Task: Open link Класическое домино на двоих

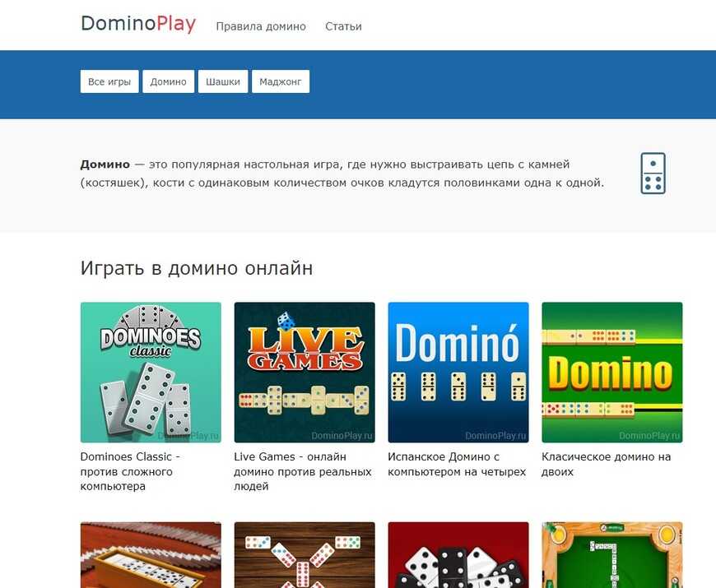Action: 606,464
